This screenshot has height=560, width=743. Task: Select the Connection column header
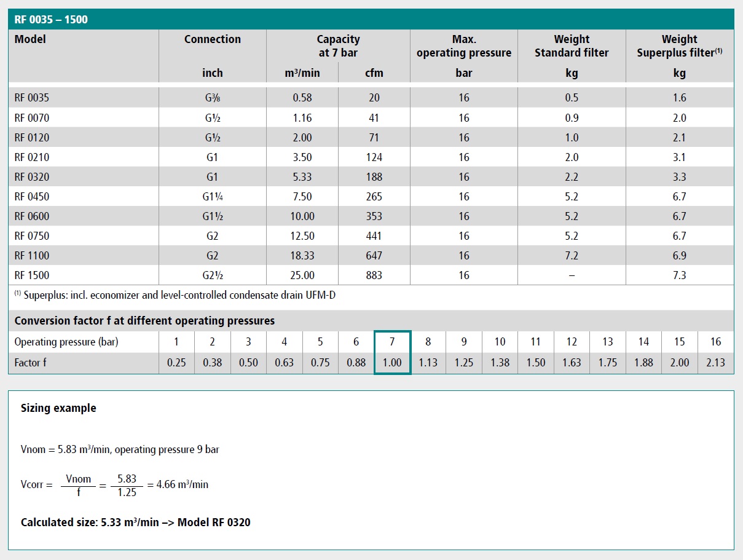[212, 39]
